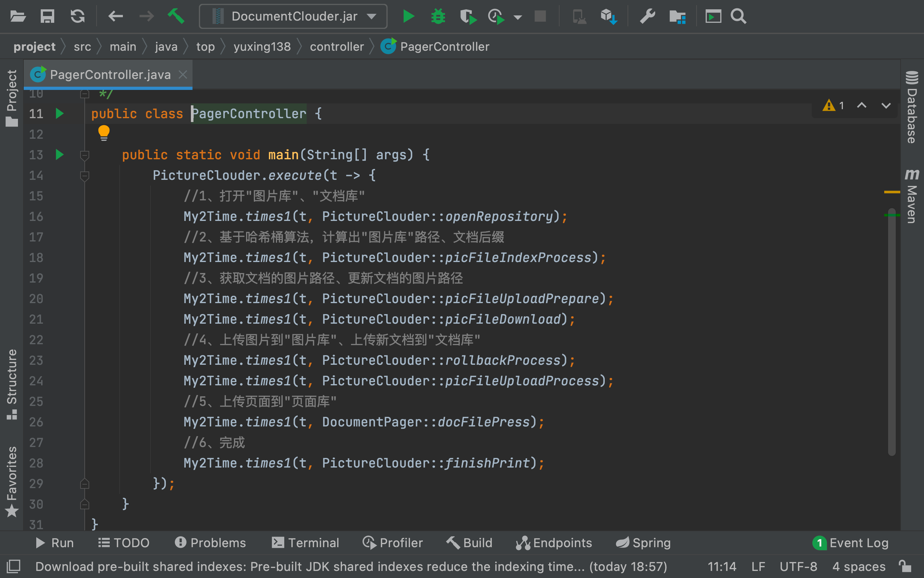Click the attach debugger device icon

tap(579, 16)
